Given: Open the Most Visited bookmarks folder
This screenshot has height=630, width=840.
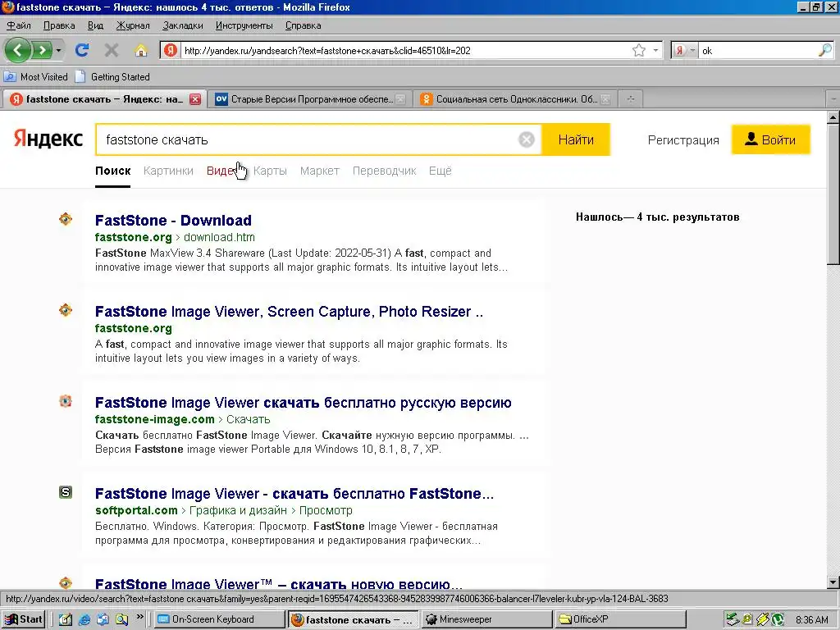Looking at the screenshot, I should pos(36,76).
